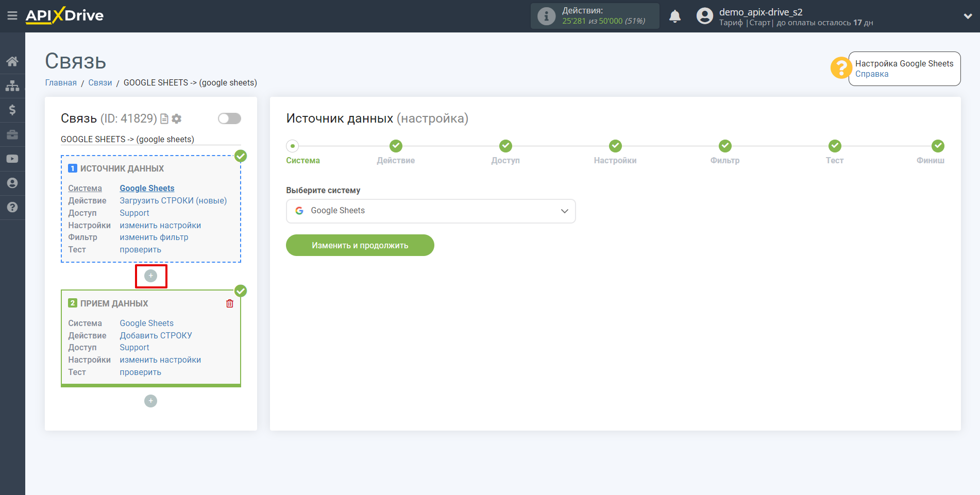This screenshot has width=980, height=495.
Task: Click source изменить настройки link
Action: 160,226
